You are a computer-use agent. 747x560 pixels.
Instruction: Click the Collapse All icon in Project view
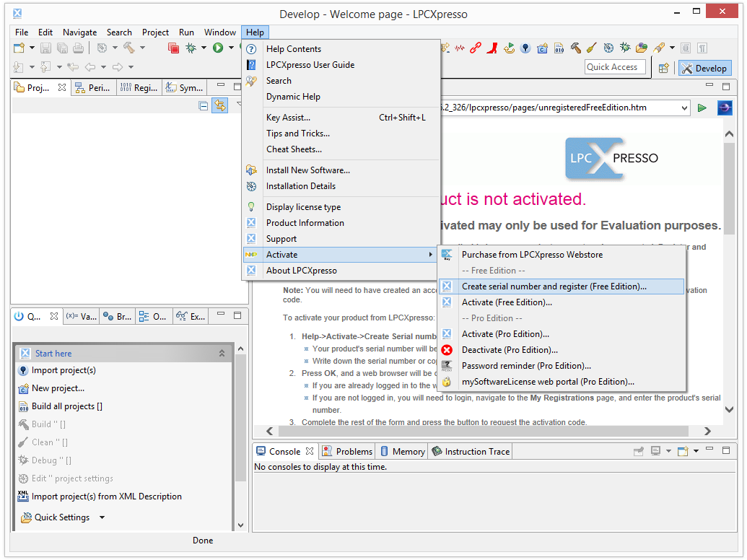pyautogui.click(x=204, y=105)
